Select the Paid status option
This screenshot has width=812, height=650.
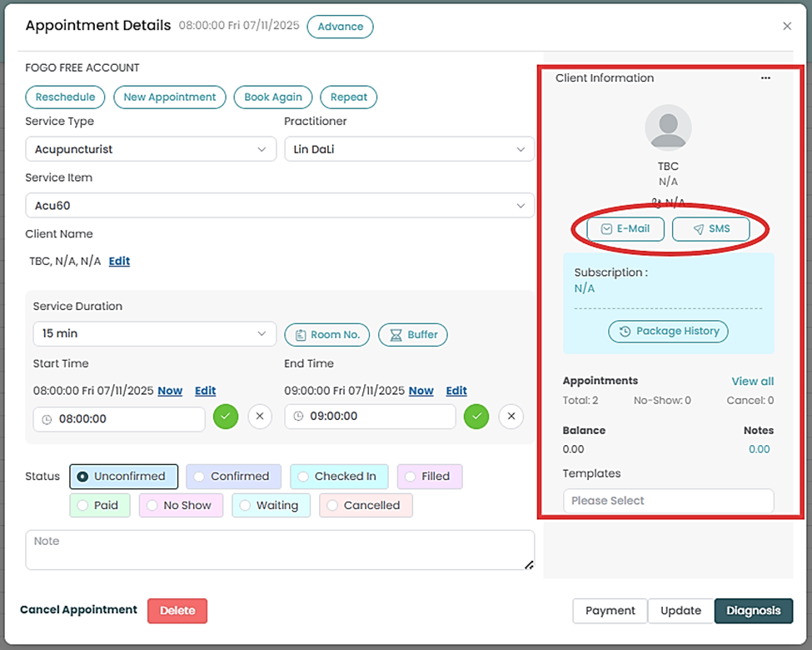pos(99,506)
